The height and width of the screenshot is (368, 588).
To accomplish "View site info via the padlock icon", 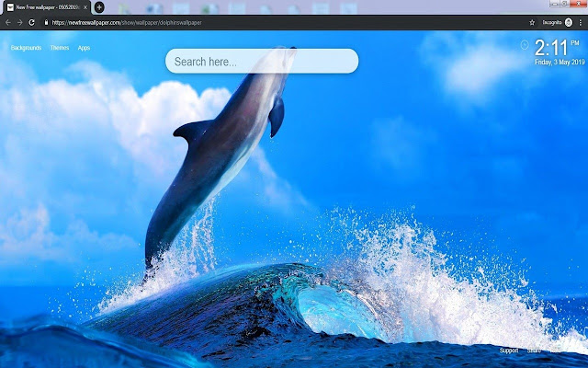I will pos(46,22).
